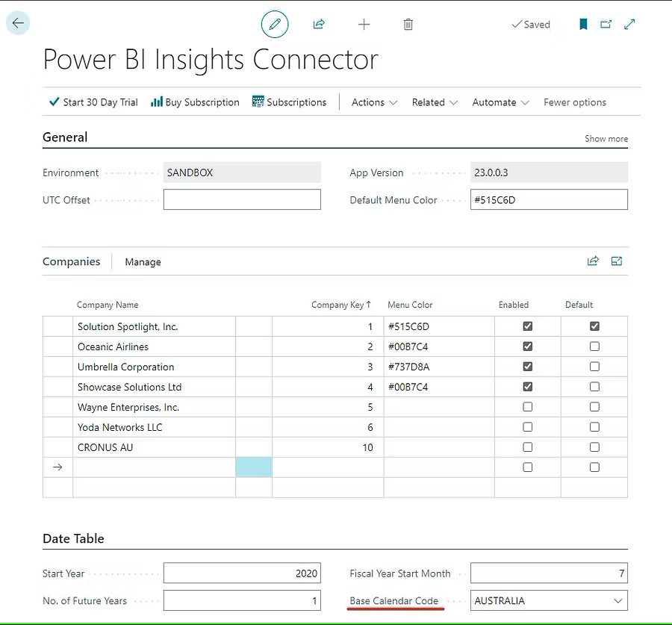
Task: Enable the Yoda Networks LLC company
Action: [528, 427]
